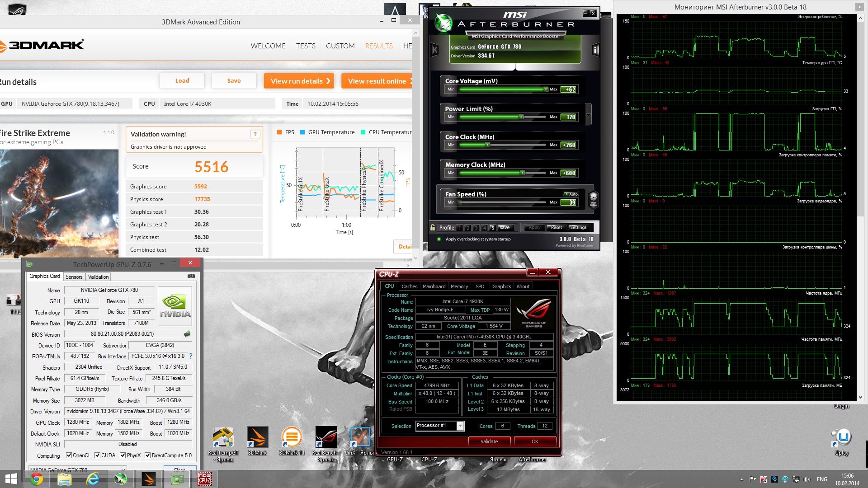Screen dimensions: 868x488
Task: Go to the 3DMark CUSTOM menu
Action: tap(340, 46)
